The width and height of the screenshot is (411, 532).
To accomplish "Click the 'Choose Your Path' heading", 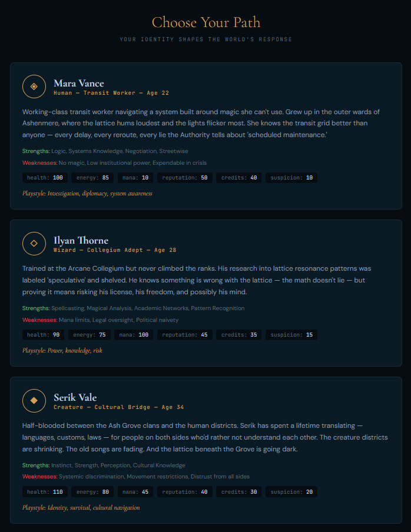I will pyautogui.click(x=206, y=22).
